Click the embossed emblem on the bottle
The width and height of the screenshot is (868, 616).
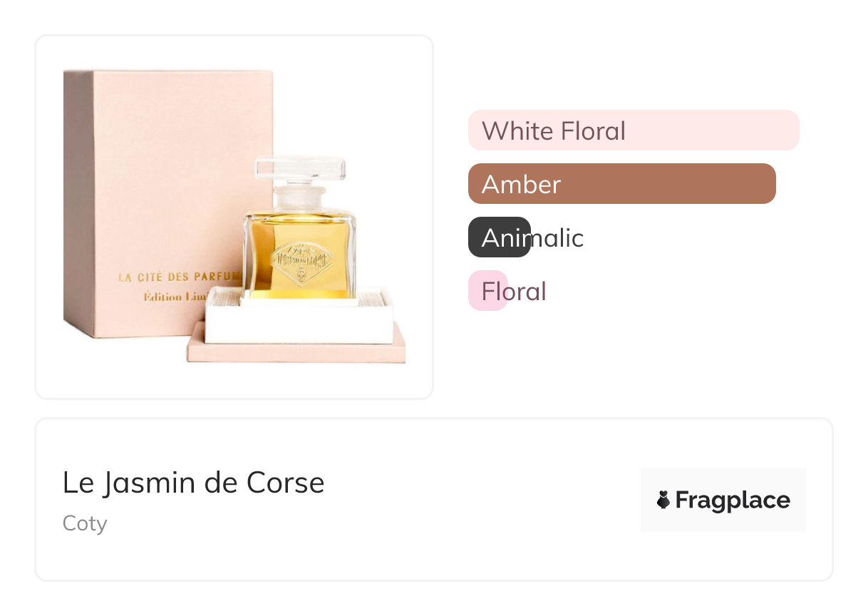pos(299,259)
